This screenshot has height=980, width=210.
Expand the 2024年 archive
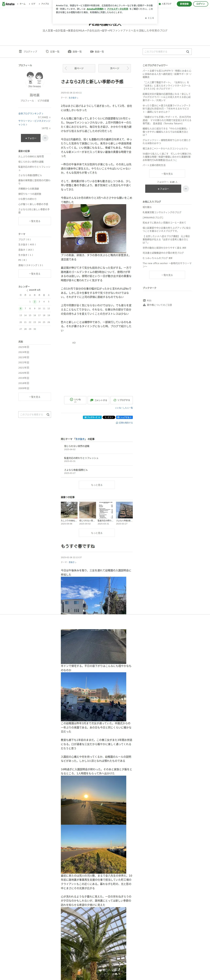28,352
